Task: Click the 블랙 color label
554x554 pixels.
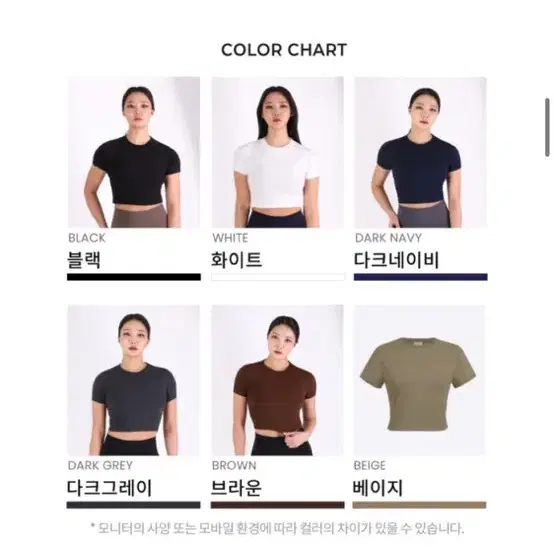Action: point(84,260)
